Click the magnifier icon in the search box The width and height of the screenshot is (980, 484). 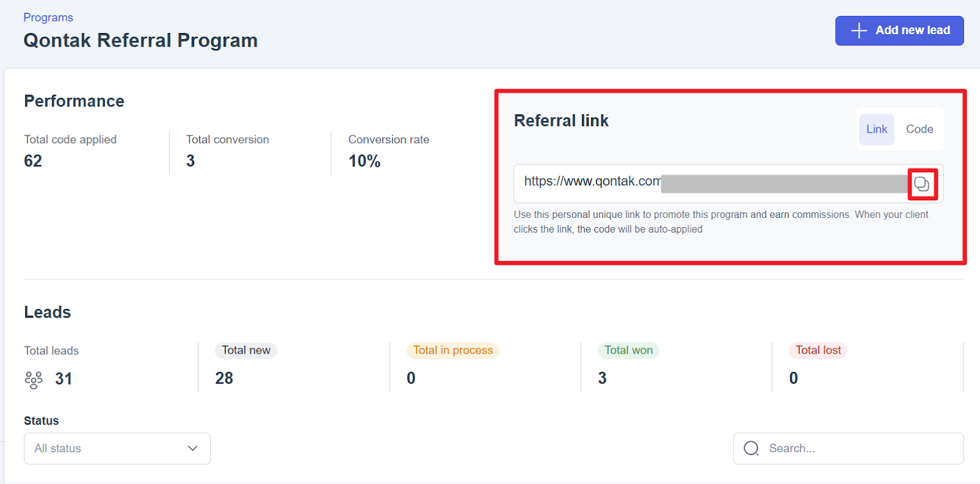click(x=751, y=449)
